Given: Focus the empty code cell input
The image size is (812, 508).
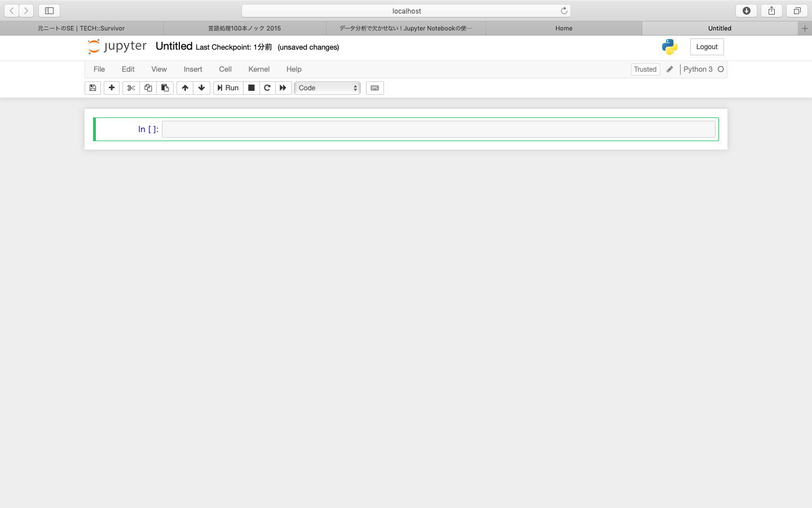Looking at the screenshot, I should (x=439, y=129).
